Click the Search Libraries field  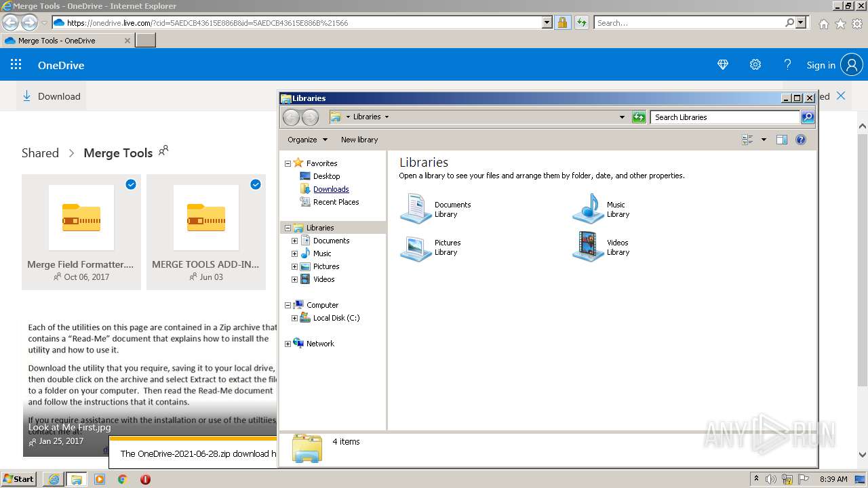725,117
